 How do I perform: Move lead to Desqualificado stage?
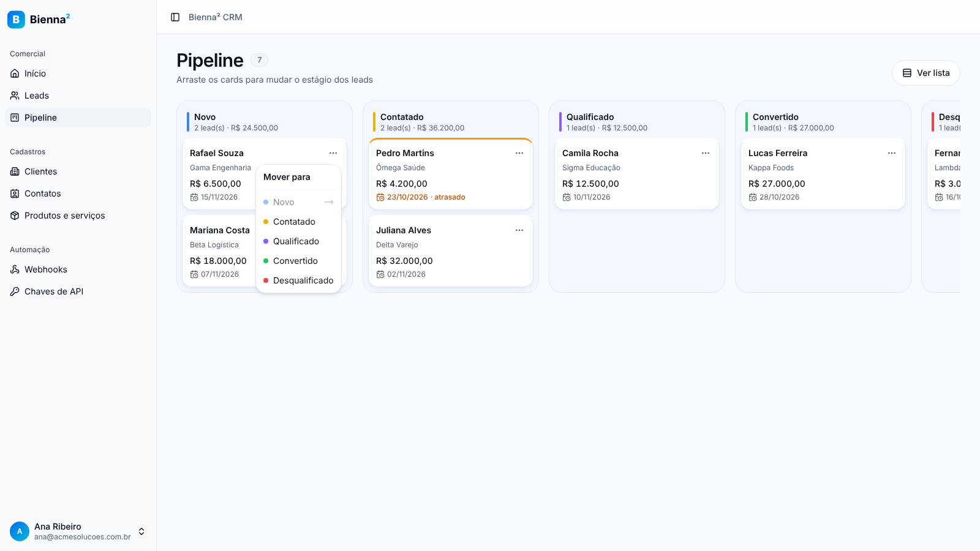[298, 280]
